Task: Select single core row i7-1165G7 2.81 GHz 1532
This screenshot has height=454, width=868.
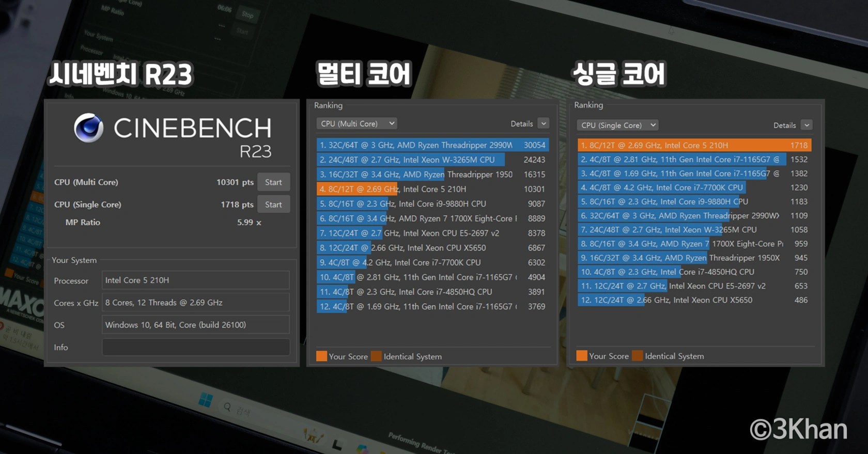Action: click(x=694, y=160)
